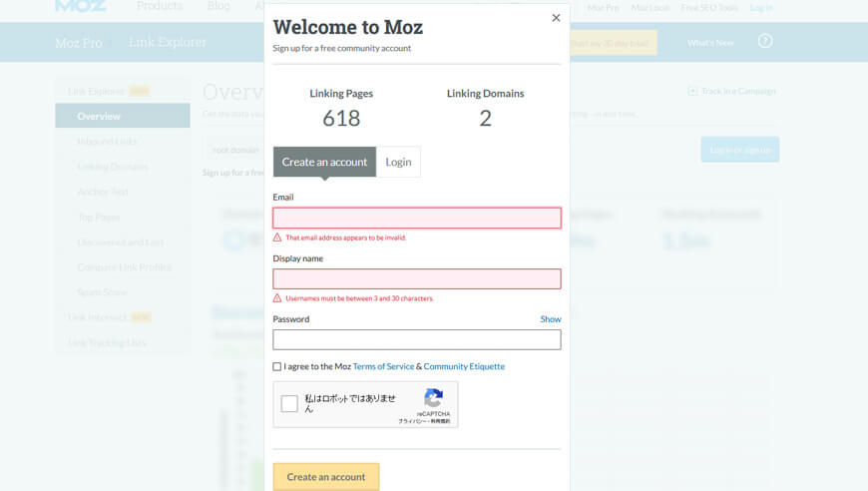Screen dimensions: 868x491
Task: Click the warning icon under Display name field
Action: pos(277,298)
